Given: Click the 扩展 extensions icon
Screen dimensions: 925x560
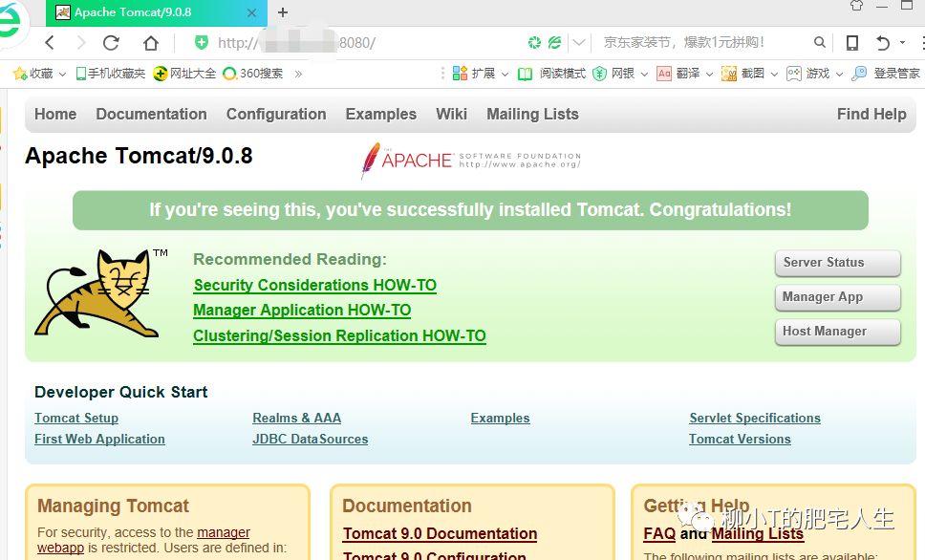Looking at the screenshot, I should [461, 74].
